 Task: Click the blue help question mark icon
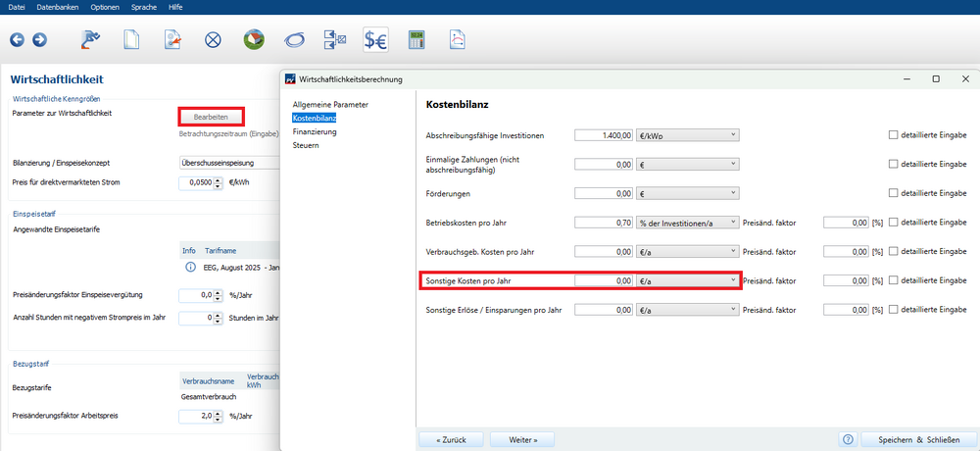pyautogui.click(x=848, y=439)
